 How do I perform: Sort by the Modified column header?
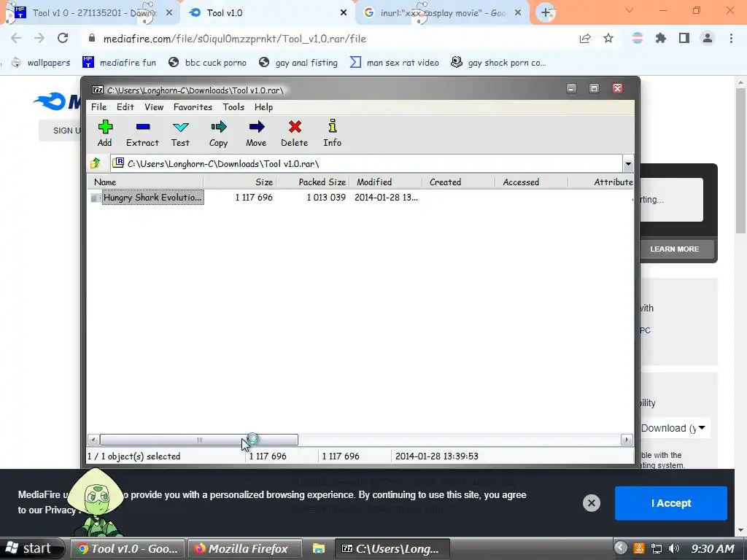[x=385, y=182]
